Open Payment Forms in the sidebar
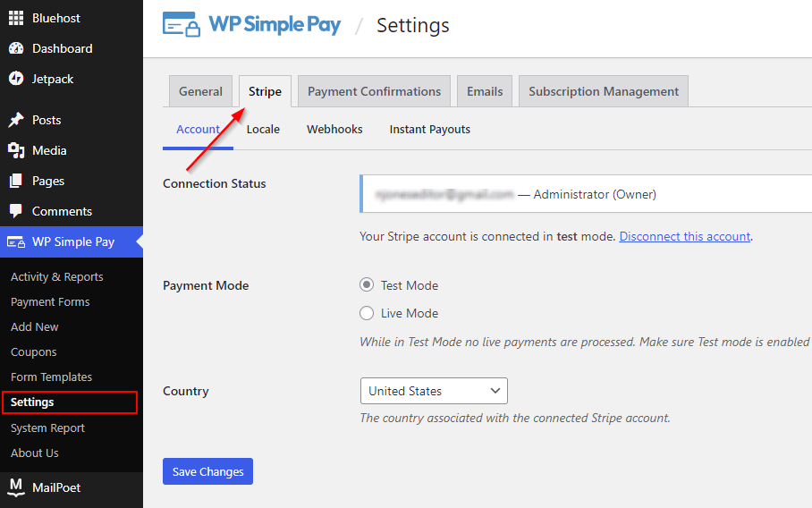This screenshot has width=812, height=508. pyautogui.click(x=50, y=301)
